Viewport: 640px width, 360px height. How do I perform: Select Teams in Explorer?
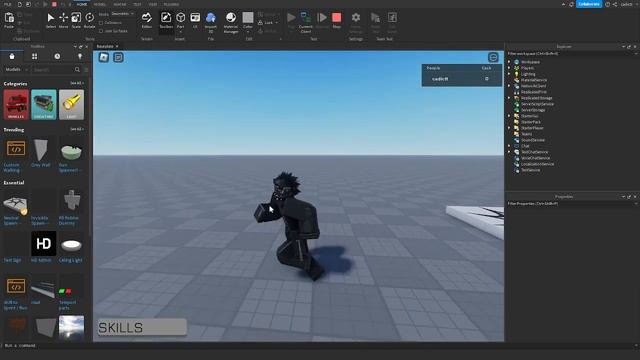[526, 134]
